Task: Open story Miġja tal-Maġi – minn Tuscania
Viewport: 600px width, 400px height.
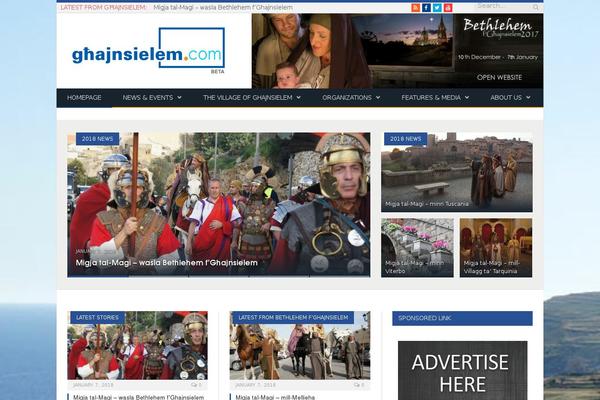Action: (427, 204)
